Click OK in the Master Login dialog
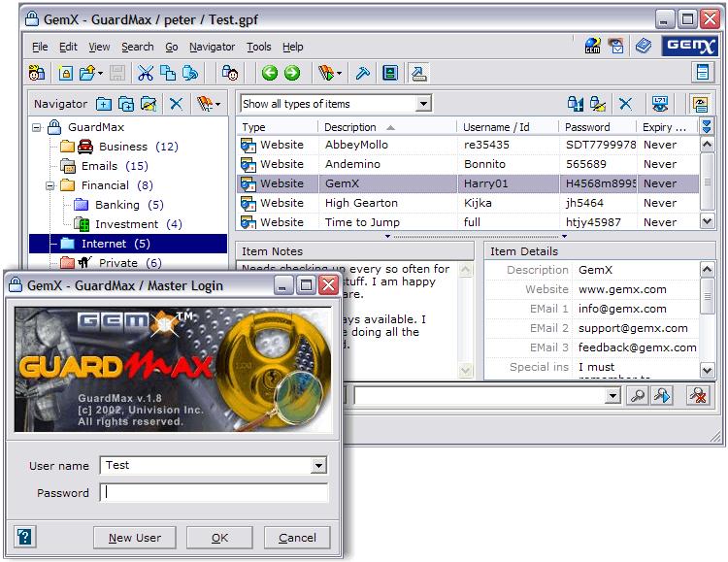The height and width of the screenshot is (562, 728). click(219, 538)
